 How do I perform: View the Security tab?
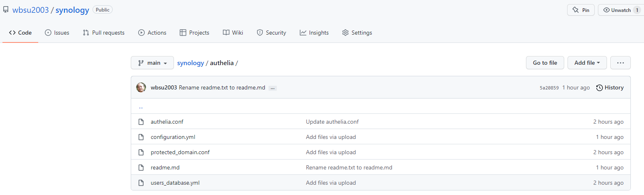coord(271,33)
